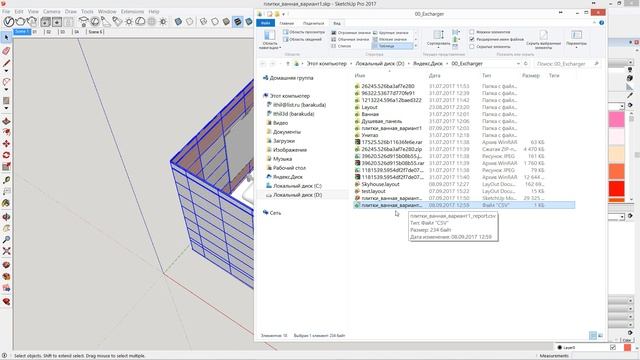The image size is (640, 360).
Task: Click the Hide selected items ribbon icon
Action: tap(543, 39)
